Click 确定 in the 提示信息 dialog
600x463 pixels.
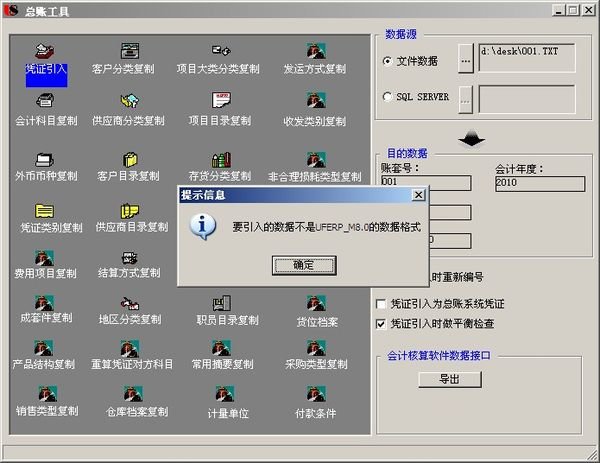coord(304,265)
